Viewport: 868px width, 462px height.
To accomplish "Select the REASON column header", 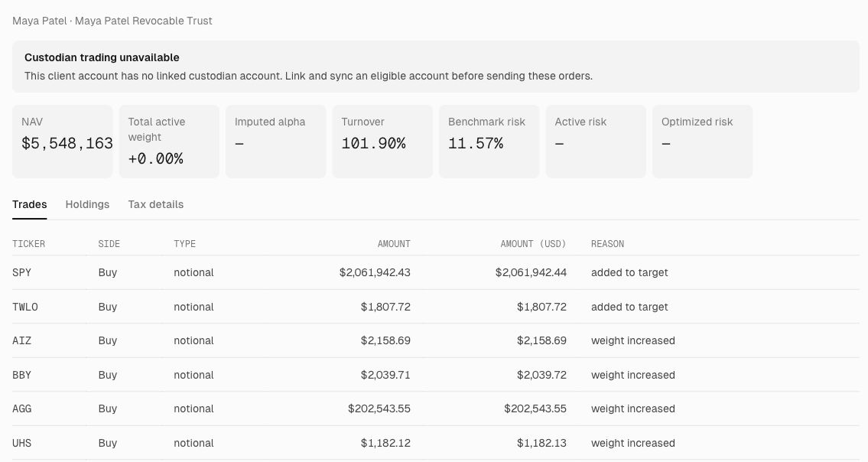I will tap(607, 244).
